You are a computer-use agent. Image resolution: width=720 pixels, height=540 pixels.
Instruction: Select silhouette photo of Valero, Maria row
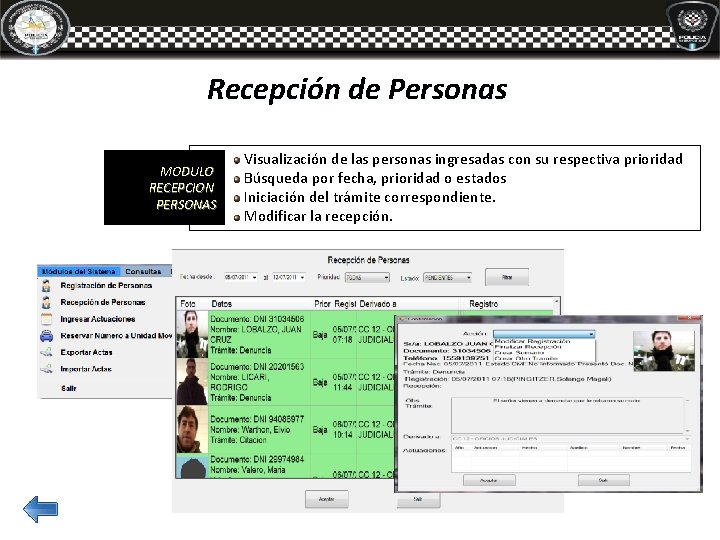point(192,466)
